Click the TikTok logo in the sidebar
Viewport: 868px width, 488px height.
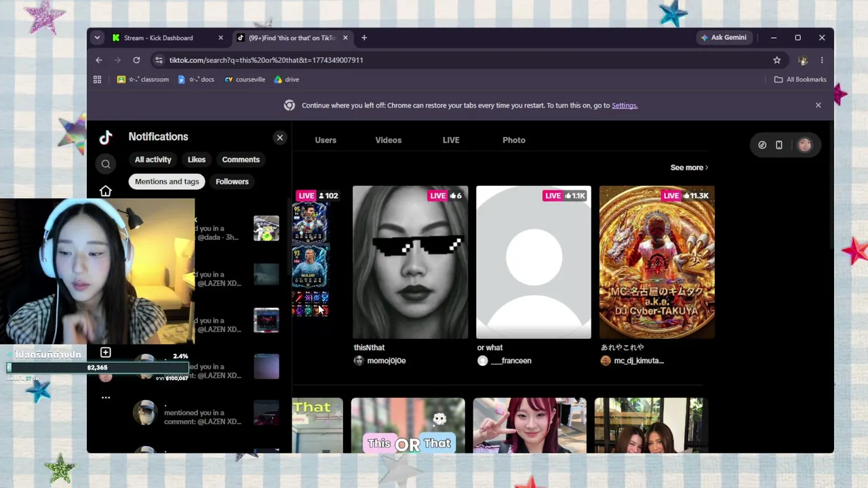tap(105, 138)
